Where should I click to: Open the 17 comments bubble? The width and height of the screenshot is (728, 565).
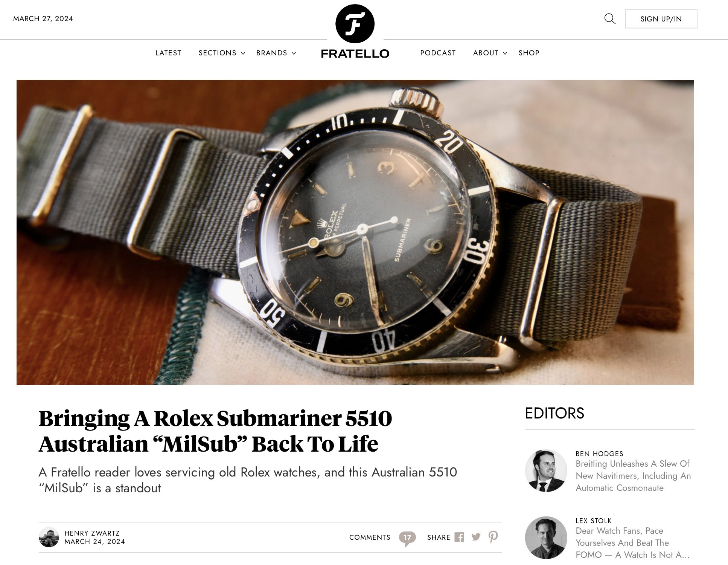[x=407, y=538]
